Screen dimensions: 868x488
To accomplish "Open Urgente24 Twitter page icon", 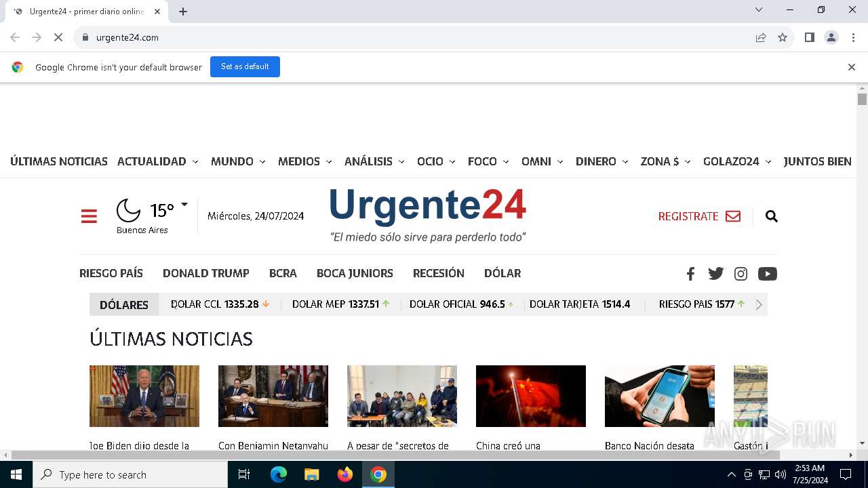I will [x=715, y=274].
